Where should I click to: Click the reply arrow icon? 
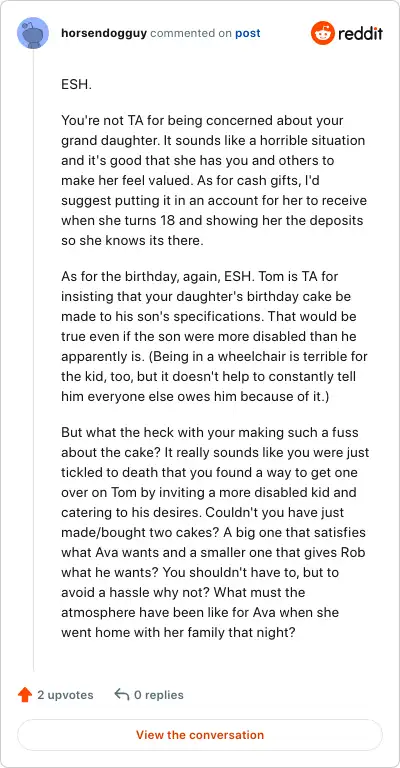(x=121, y=694)
